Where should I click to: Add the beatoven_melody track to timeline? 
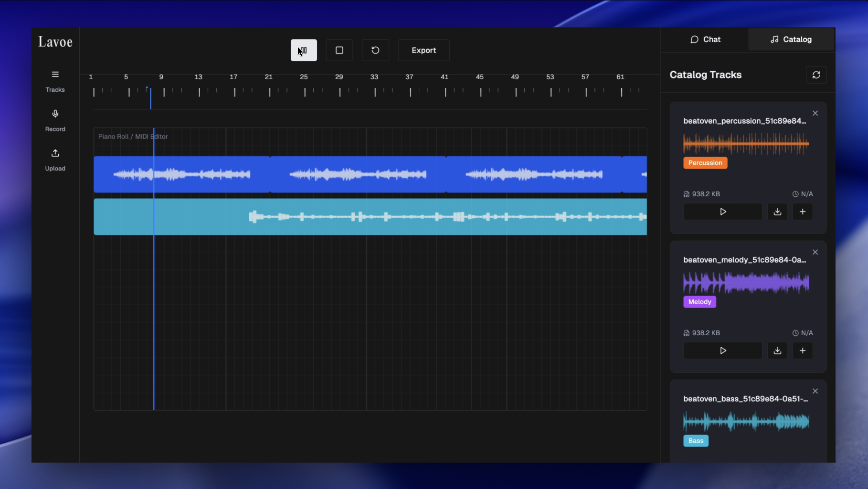tap(803, 351)
